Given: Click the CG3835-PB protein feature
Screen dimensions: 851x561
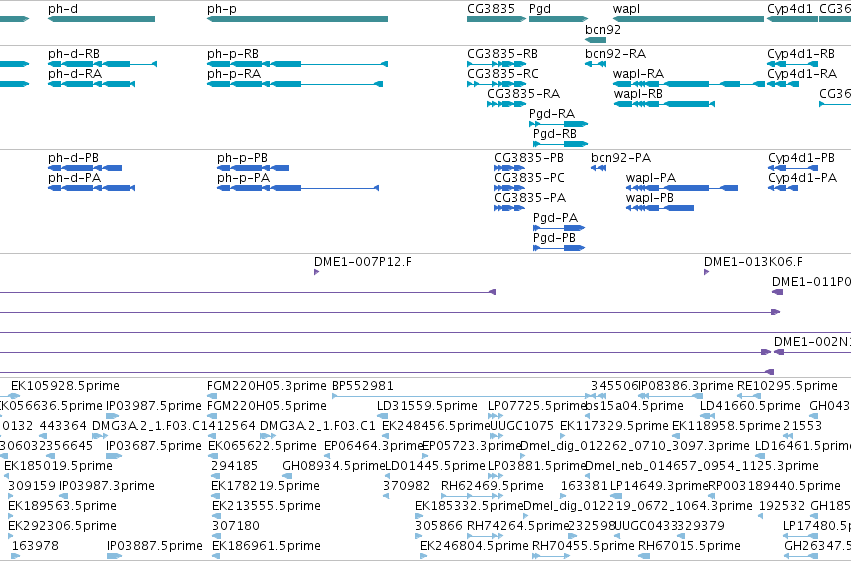Looking at the screenshot, I should click(529, 158).
